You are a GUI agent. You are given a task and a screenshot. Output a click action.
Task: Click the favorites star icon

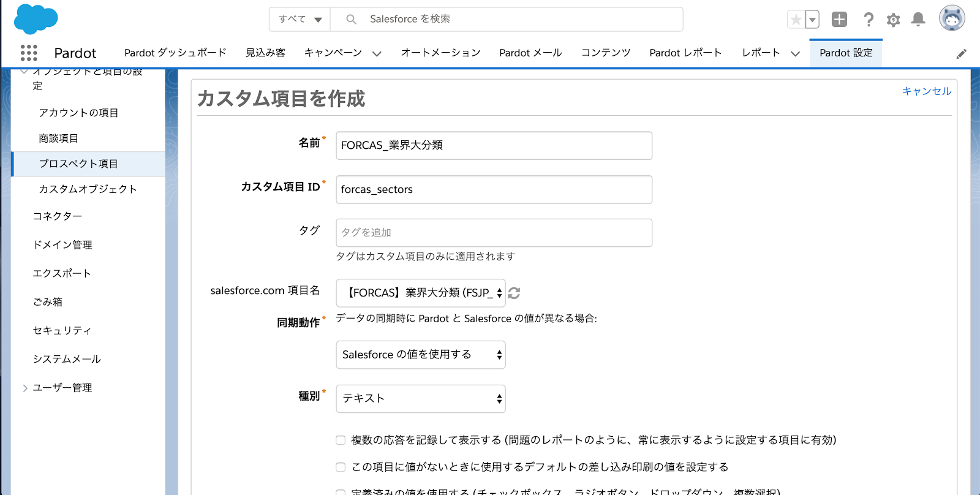[796, 20]
